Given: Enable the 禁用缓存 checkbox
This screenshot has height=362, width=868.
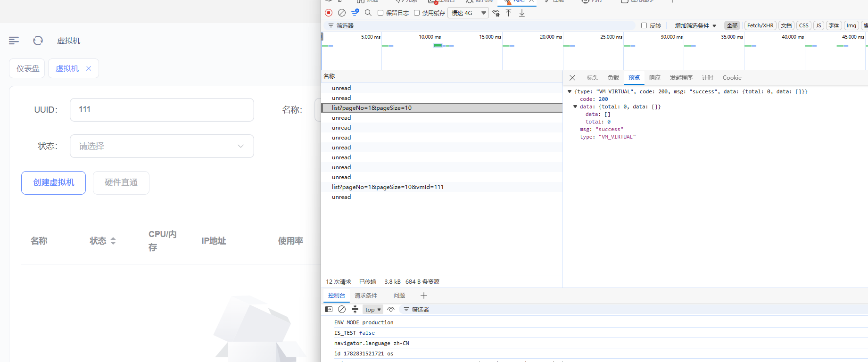Looking at the screenshot, I should tap(417, 13).
